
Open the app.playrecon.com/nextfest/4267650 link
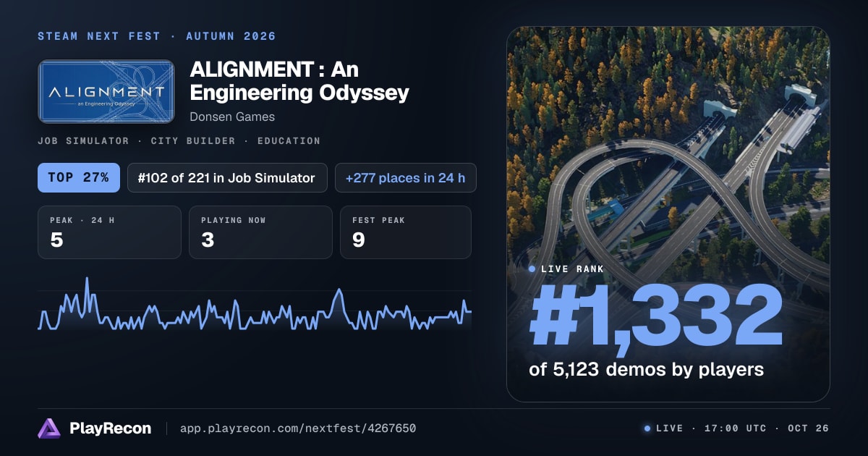[297, 428]
